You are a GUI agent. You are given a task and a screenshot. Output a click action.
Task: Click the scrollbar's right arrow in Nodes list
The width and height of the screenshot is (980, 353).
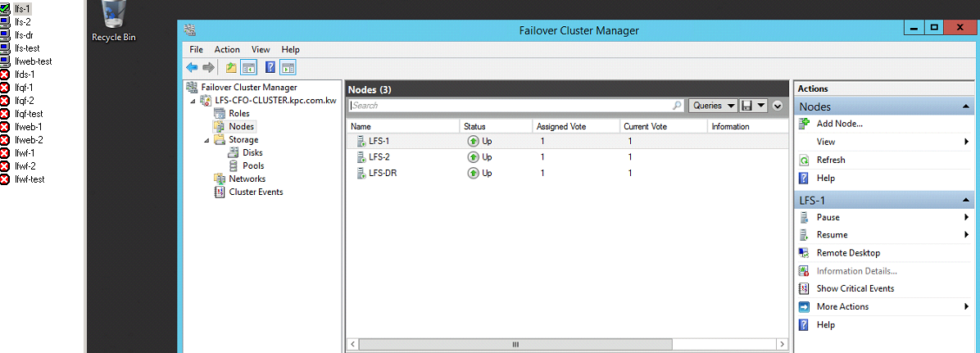[782, 344]
